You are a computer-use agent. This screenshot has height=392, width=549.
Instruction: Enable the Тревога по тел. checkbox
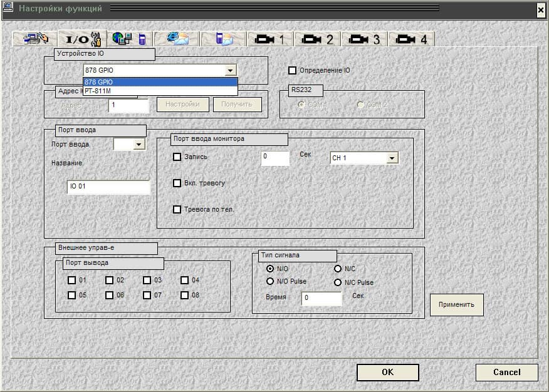click(x=177, y=209)
